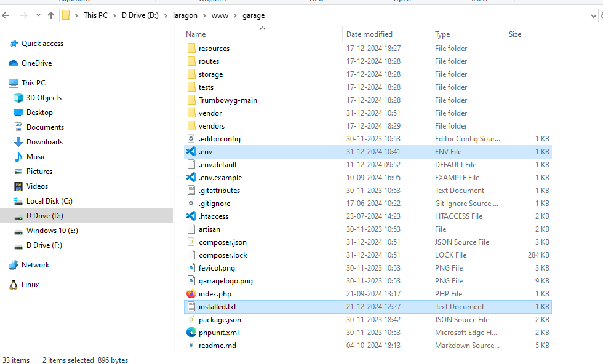Select the composer.json file
603x364 pixels.
[222, 242]
